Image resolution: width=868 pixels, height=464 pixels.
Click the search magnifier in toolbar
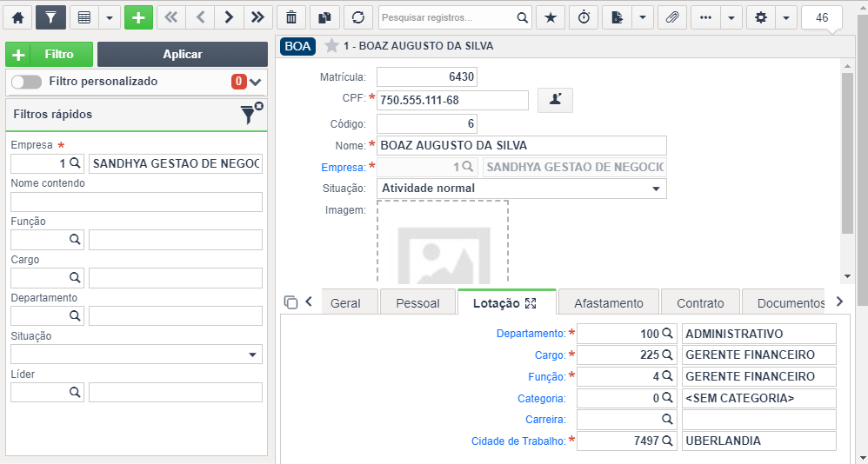pos(522,17)
